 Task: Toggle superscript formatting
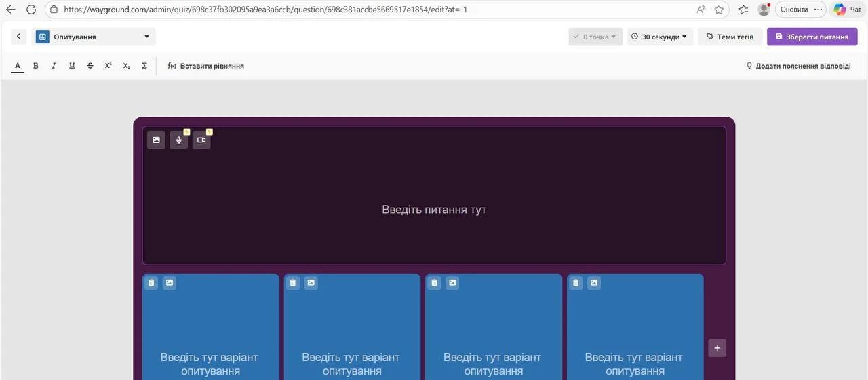108,66
